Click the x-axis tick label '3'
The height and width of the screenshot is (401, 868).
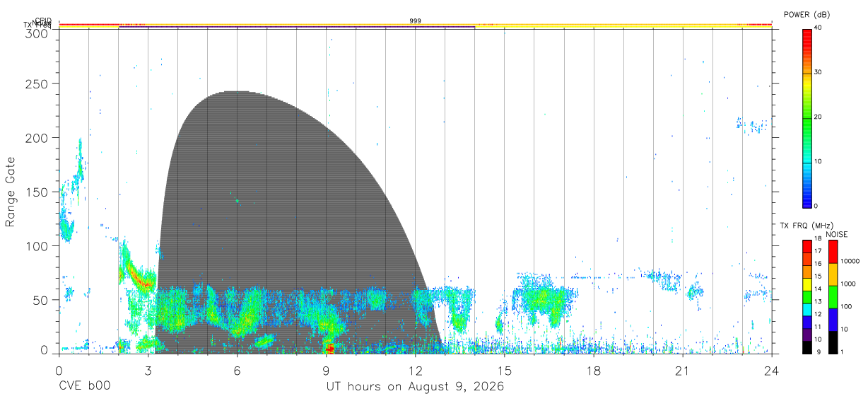point(148,371)
